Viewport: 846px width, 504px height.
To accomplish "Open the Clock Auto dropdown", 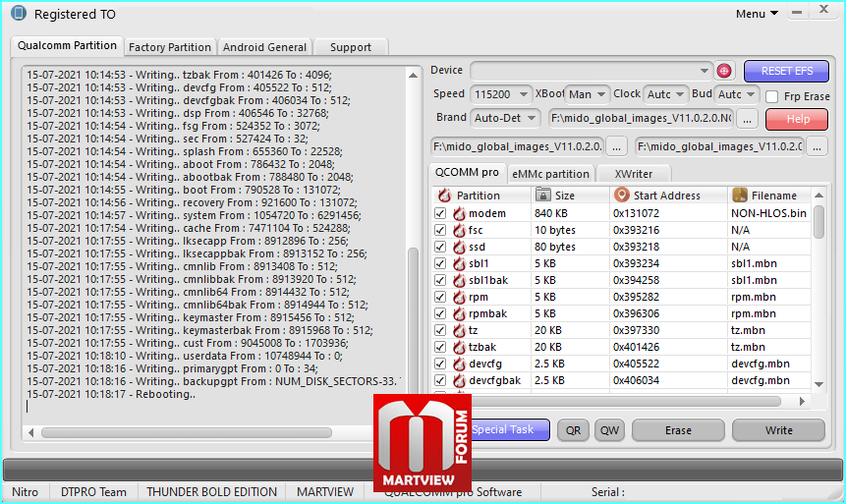I will point(666,94).
